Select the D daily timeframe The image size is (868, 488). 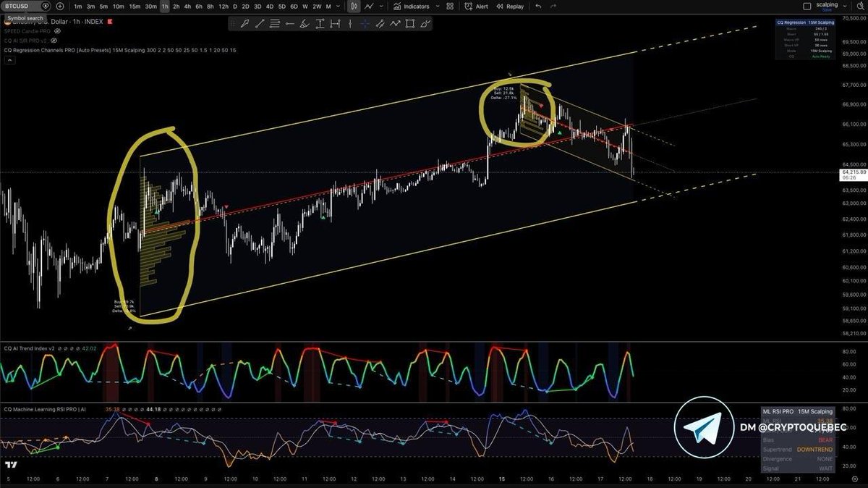(234, 7)
